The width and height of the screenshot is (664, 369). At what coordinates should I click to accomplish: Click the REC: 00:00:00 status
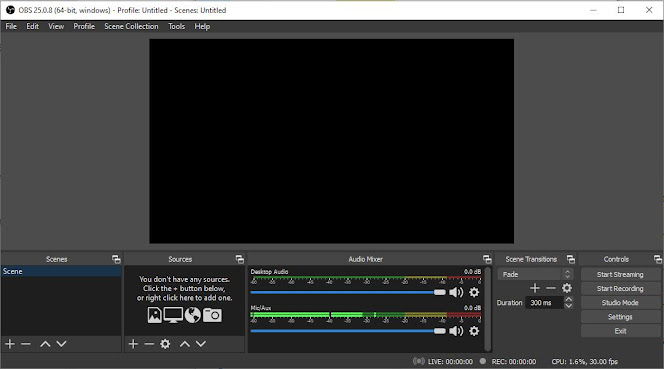(514, 361)
